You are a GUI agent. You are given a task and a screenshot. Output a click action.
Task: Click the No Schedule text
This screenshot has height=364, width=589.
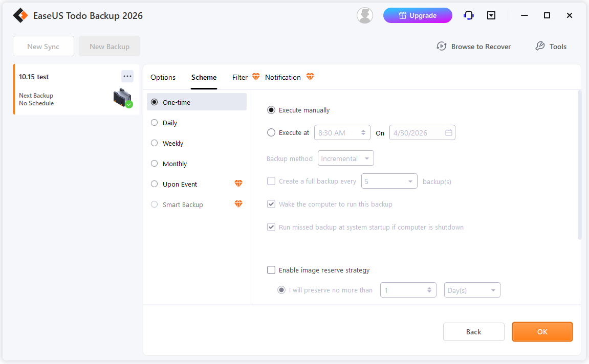pyautogui.click(x=36, y=103)
